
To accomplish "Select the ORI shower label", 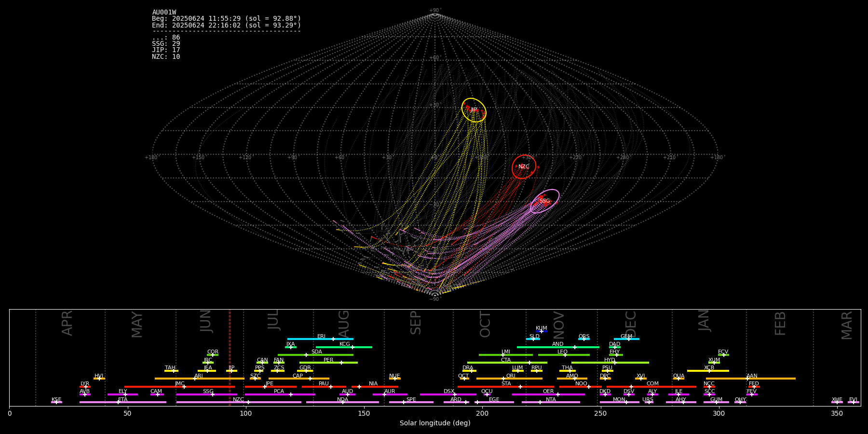I will [x=511, y=376].
